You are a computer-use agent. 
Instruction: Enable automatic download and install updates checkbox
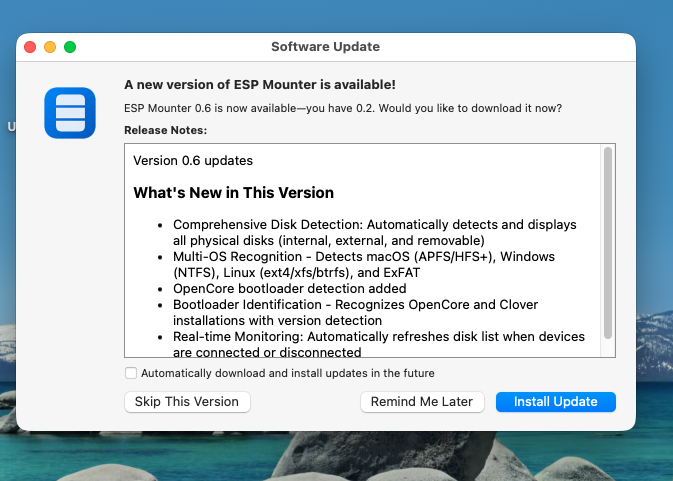point(131,373)
